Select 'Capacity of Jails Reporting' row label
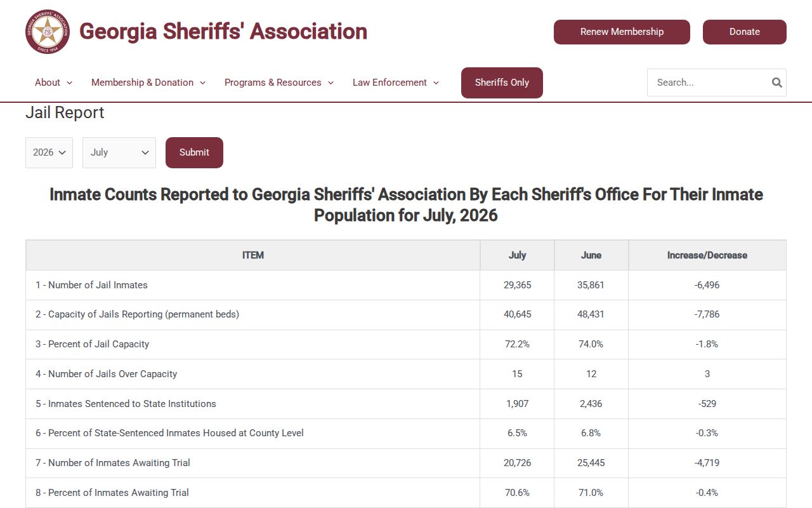The width and height of the screenshot is (812, 508). (x=137, y=314)
